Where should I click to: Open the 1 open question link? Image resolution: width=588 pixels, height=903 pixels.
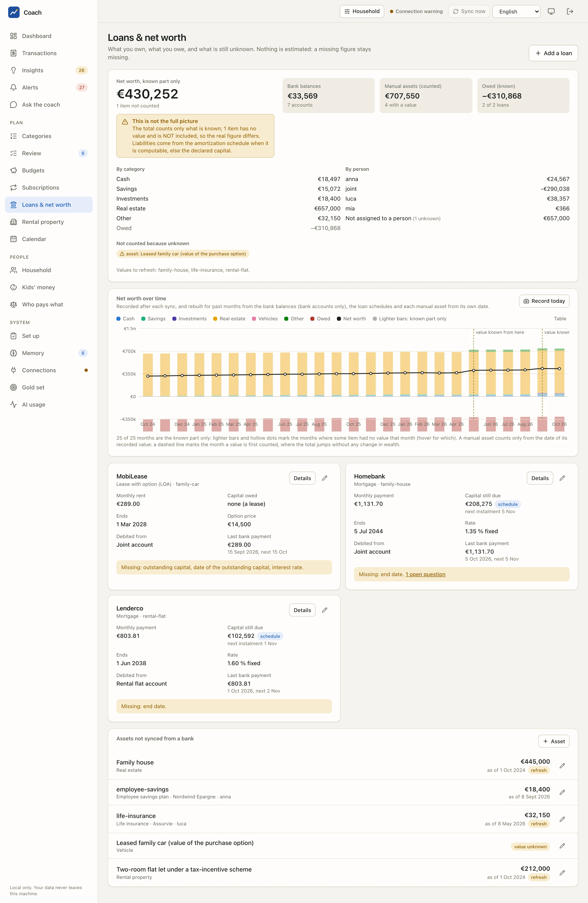pos(425,574)
